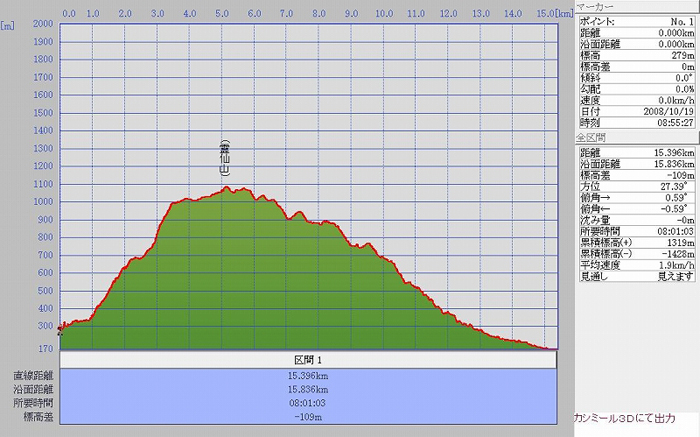Click the 所要時間 08:01:03 cell below chart

[307, 402]
